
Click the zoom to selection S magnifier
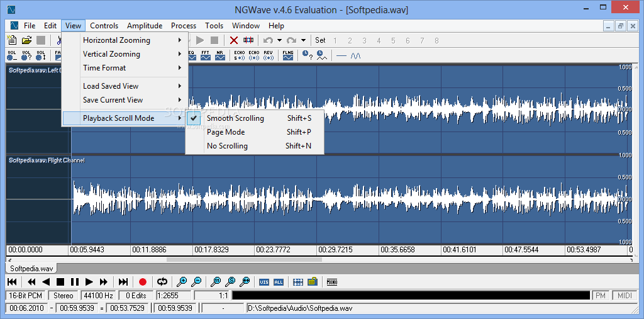[230, 282]
